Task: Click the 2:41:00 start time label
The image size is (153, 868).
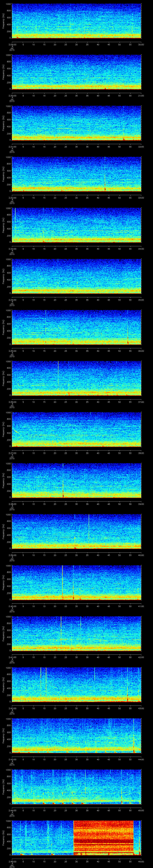Action: coord(12,657)
